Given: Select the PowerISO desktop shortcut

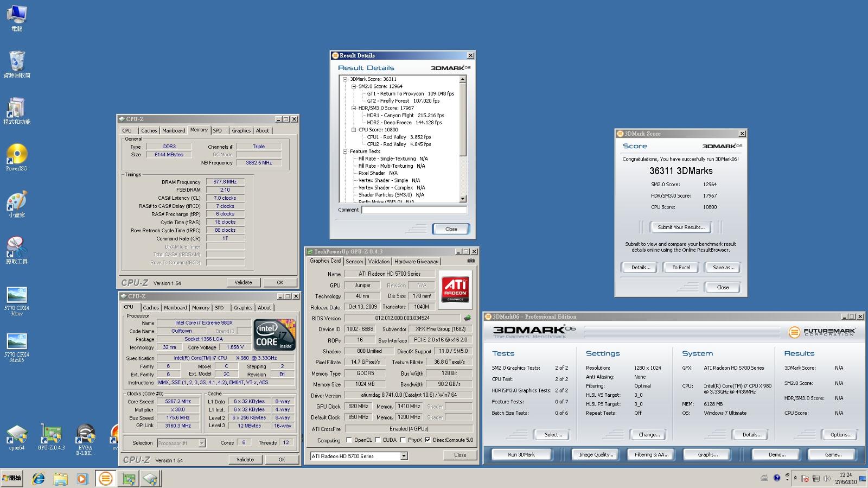Looking at the screenshot, I should [x=16, y=157].
